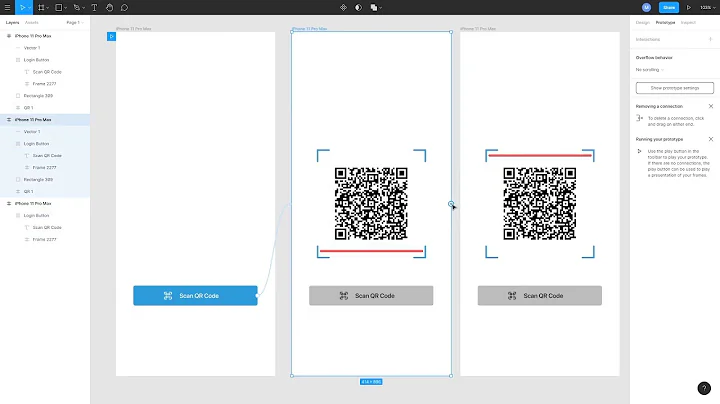This screenshot has height=404, width=720.
Task: Click text icon of Scan QR Code in bottom group
Action: (27, 227)
